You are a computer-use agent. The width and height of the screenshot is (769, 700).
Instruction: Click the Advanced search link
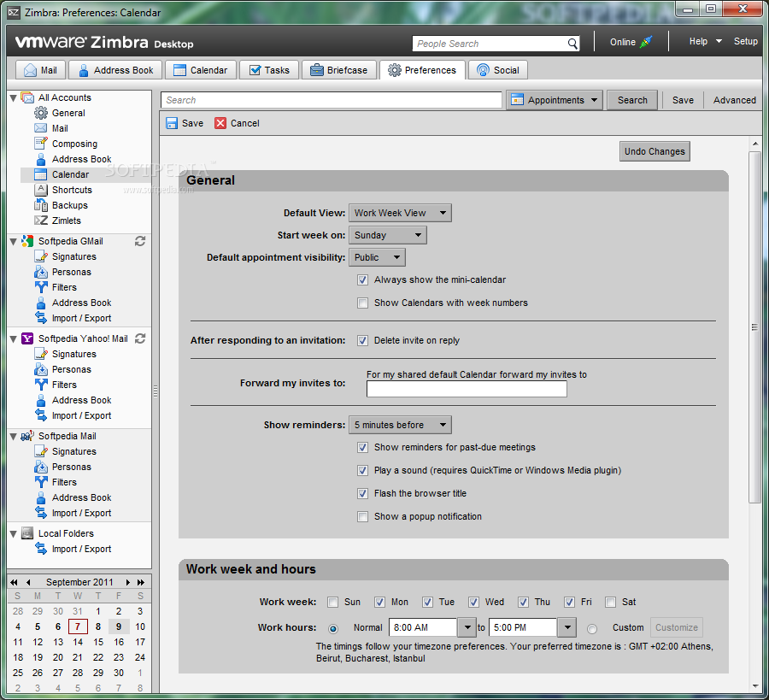click(734, 100)
